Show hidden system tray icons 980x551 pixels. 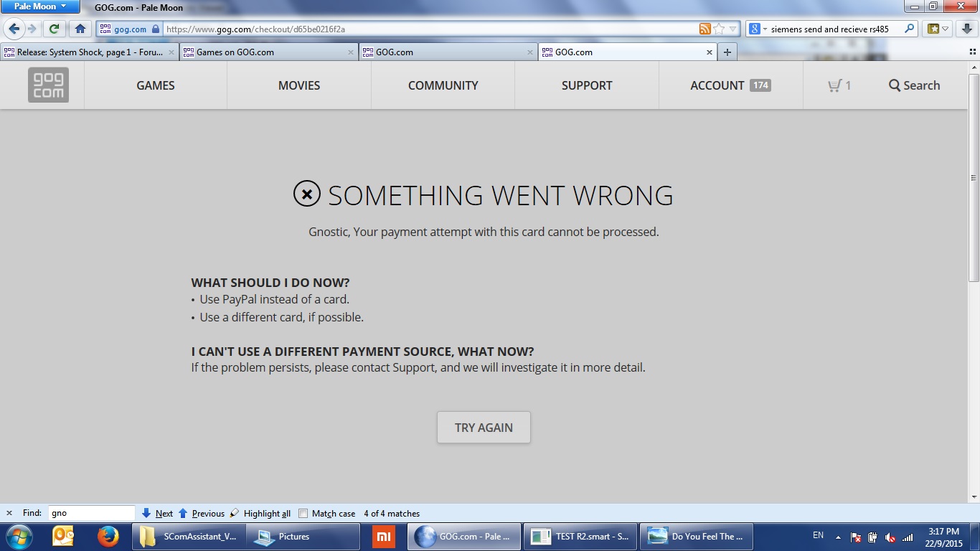[x=837, y=536]
